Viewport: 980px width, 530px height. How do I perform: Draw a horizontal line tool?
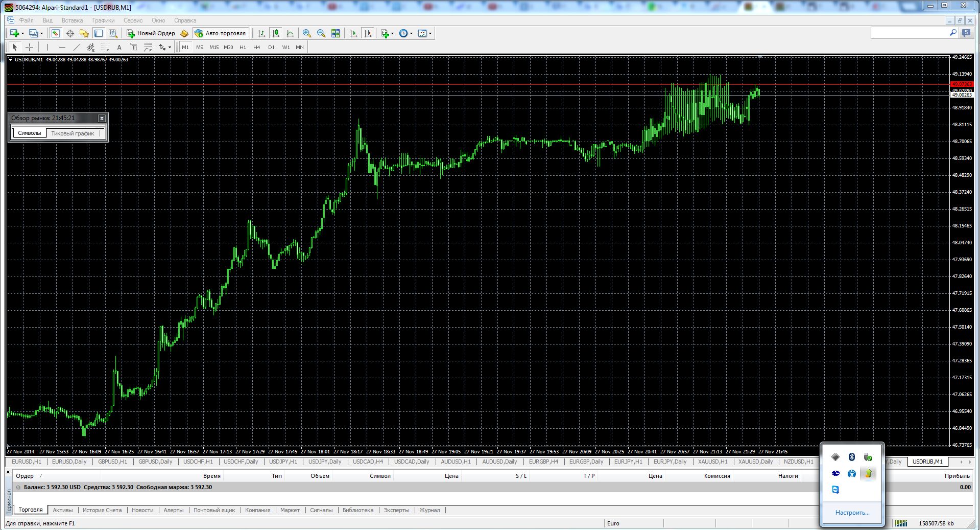click(x=62, y=47)
